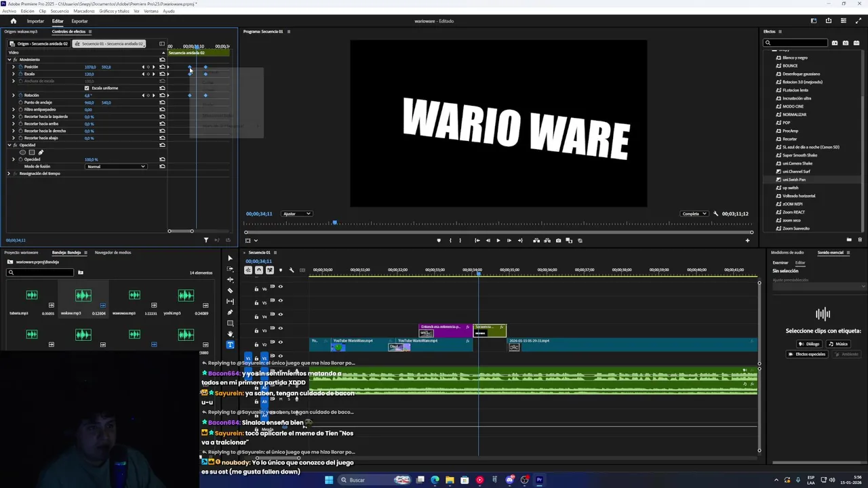Image resolution: width=868 pixels, height=488 pixels.
Task: Click the Program monitor playhead scrubber
Action: [x=334, y=222]
